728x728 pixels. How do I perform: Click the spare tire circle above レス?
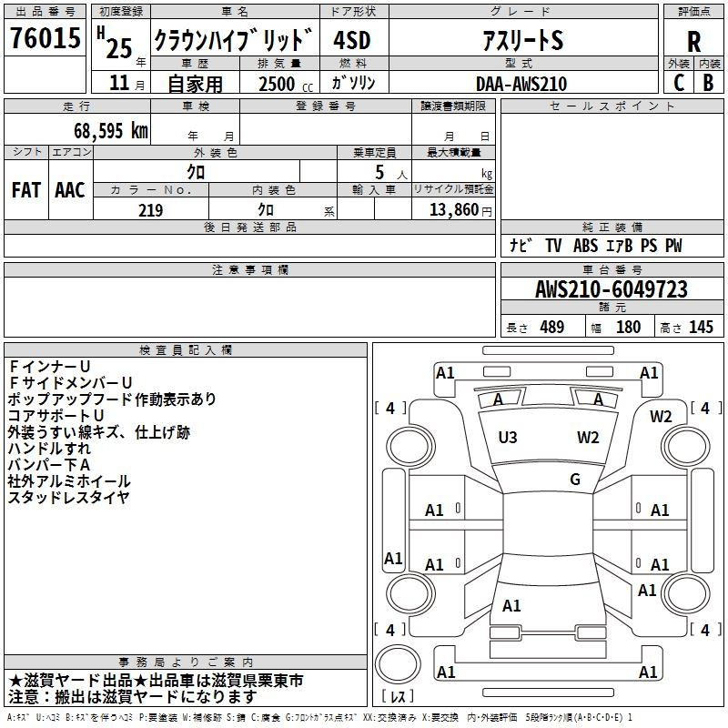(x=398, y=663)
